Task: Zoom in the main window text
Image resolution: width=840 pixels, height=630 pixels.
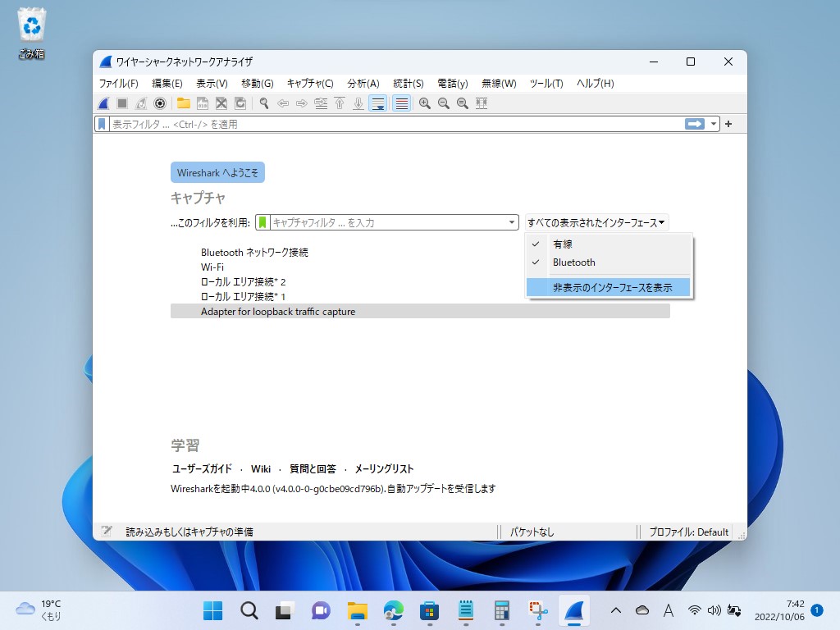Action: (425, 103)
